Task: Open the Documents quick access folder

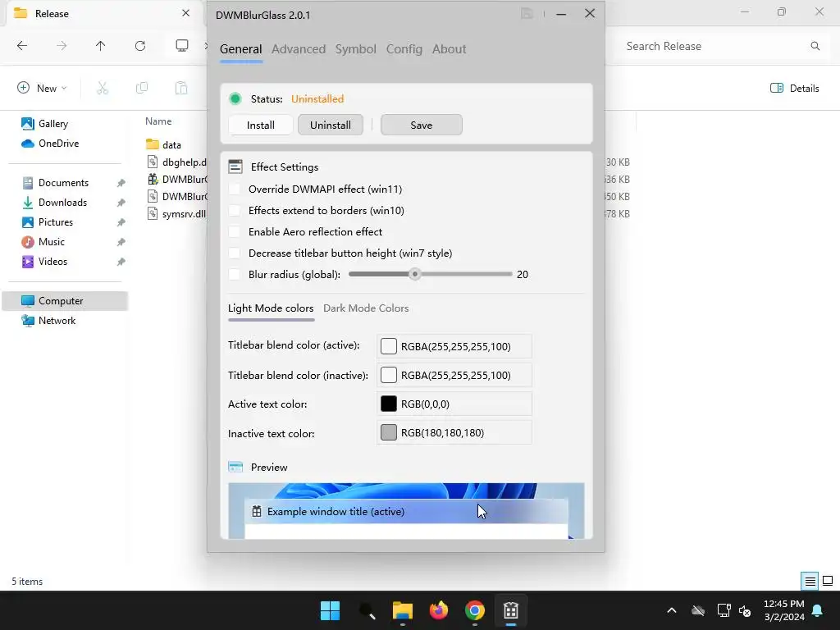Action: pyautogui.click(x=55, y=183)
